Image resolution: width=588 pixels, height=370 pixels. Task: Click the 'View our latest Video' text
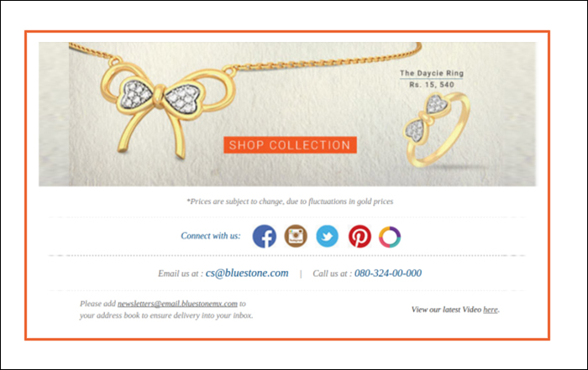pos(446,310)
